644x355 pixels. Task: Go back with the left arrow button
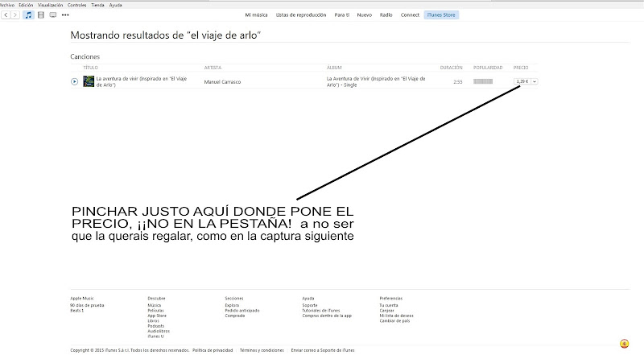pyautogui.click(x=6, y=15)
